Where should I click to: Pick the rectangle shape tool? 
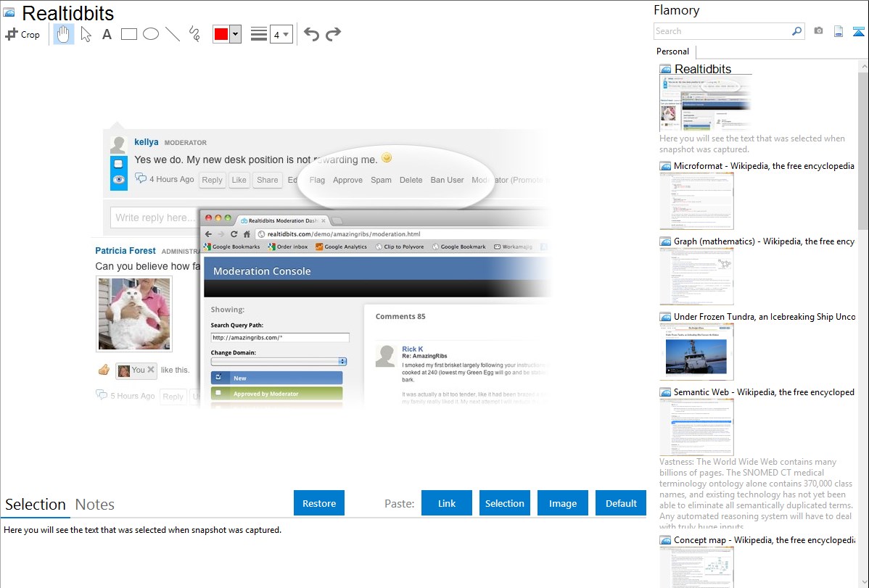[x=129, y=34]
